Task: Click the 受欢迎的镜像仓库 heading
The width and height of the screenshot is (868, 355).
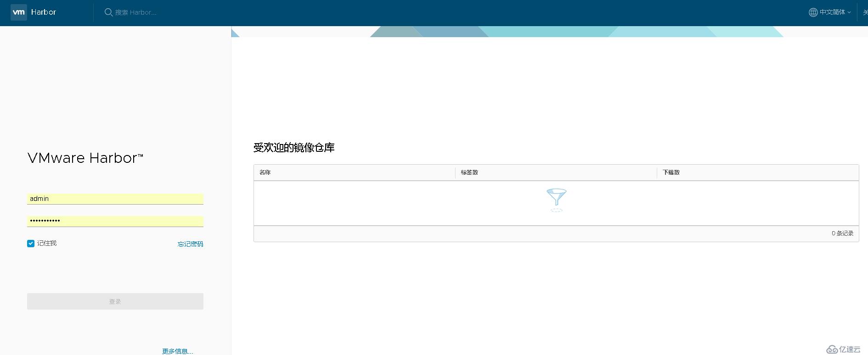Action: 294,148
